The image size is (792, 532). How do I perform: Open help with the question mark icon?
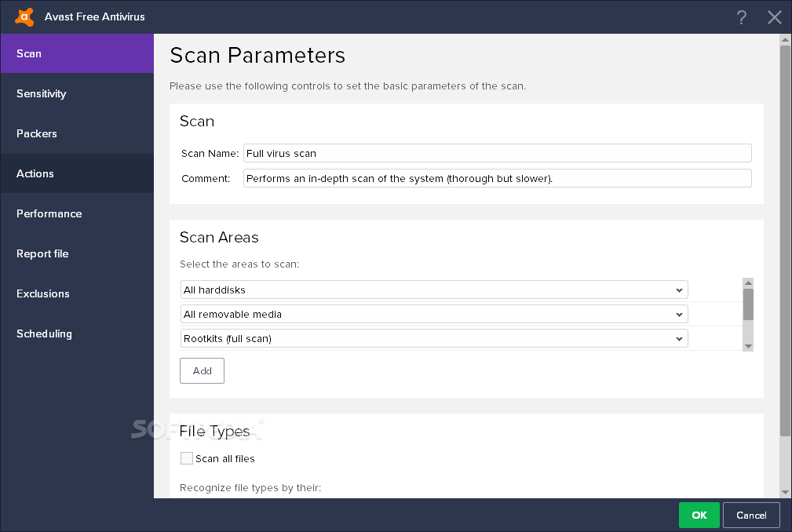coord(741,17)
